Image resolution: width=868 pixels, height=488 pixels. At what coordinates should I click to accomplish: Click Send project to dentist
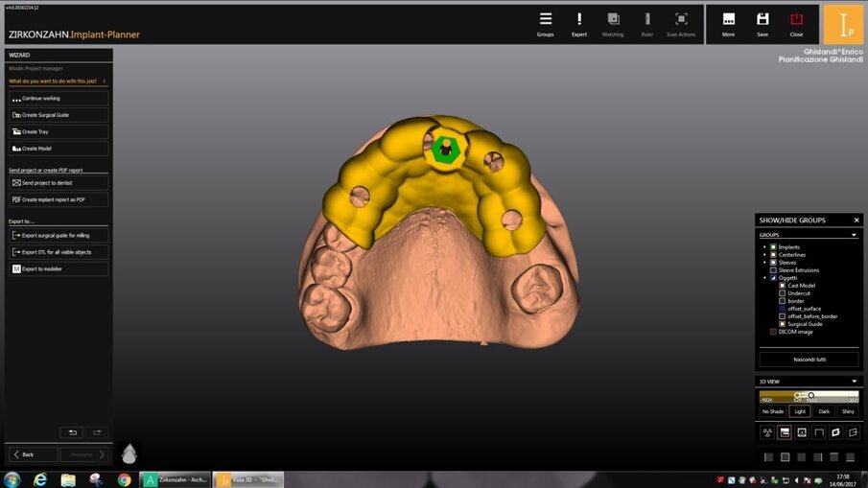[59, 182]
